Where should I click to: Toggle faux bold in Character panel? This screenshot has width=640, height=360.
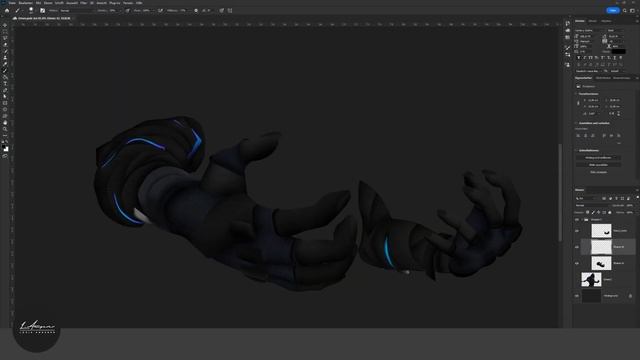578,58
